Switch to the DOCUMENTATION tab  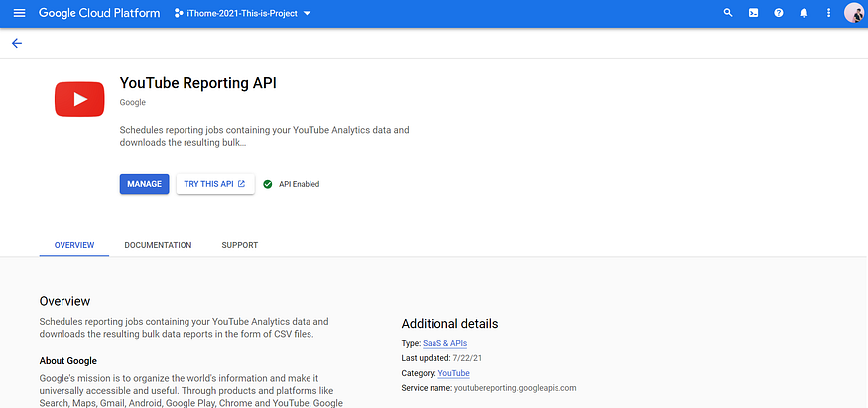[158, 245]
